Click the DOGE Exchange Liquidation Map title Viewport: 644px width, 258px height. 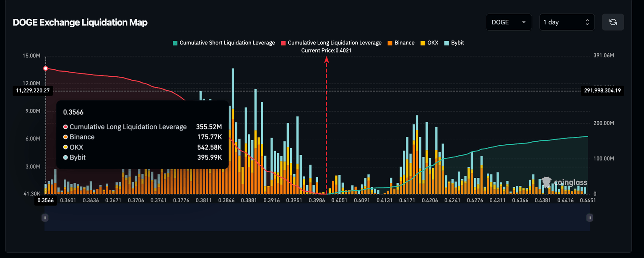tap(80, 23)
